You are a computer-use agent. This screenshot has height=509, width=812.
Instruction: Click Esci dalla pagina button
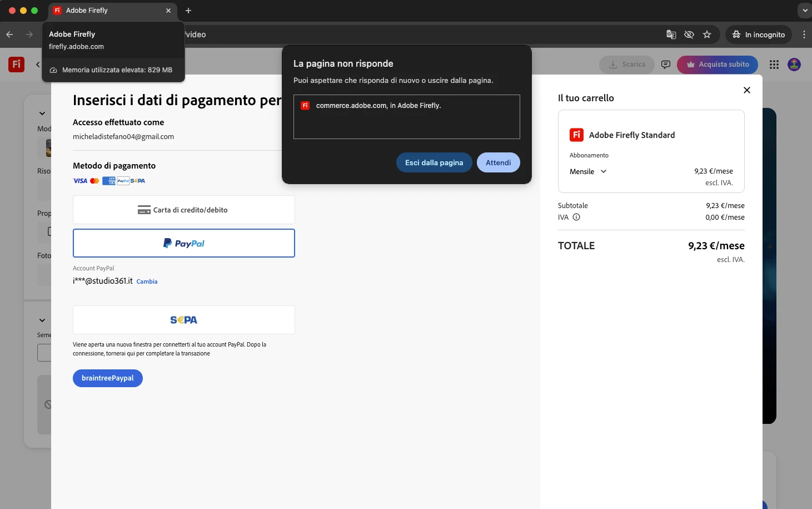tap(434, 162)
